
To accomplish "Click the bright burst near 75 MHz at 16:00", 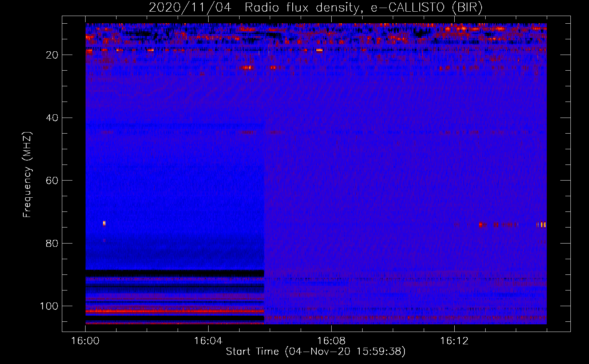I will coord(104,223).
